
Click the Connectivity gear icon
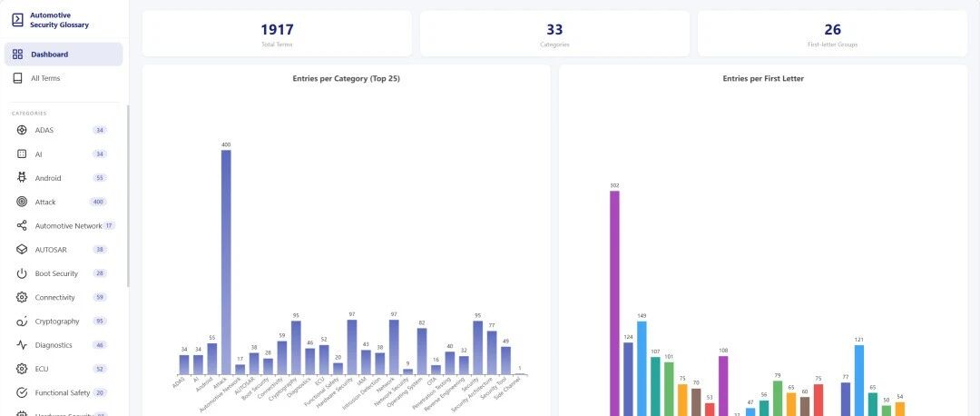[x=22, y=297]
